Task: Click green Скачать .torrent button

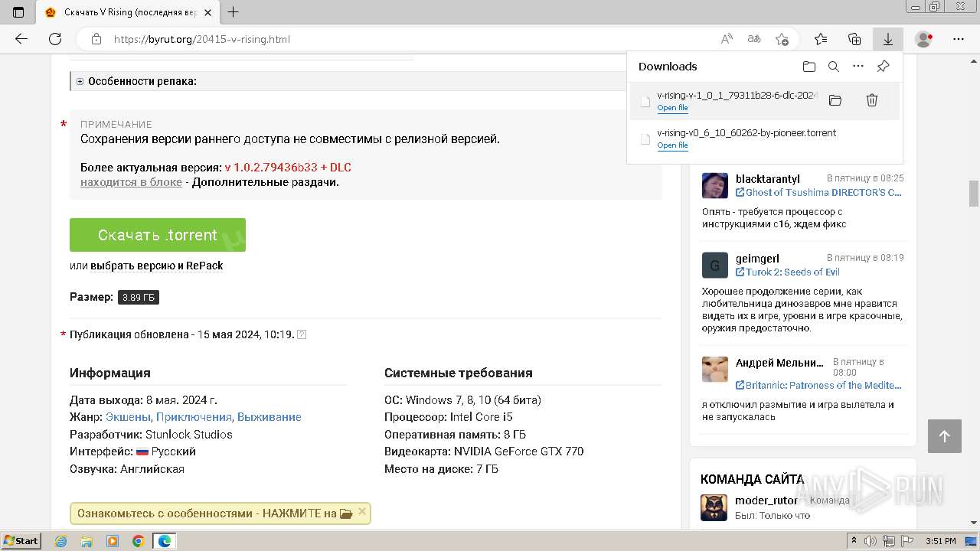Action: [x=158, y=235]
